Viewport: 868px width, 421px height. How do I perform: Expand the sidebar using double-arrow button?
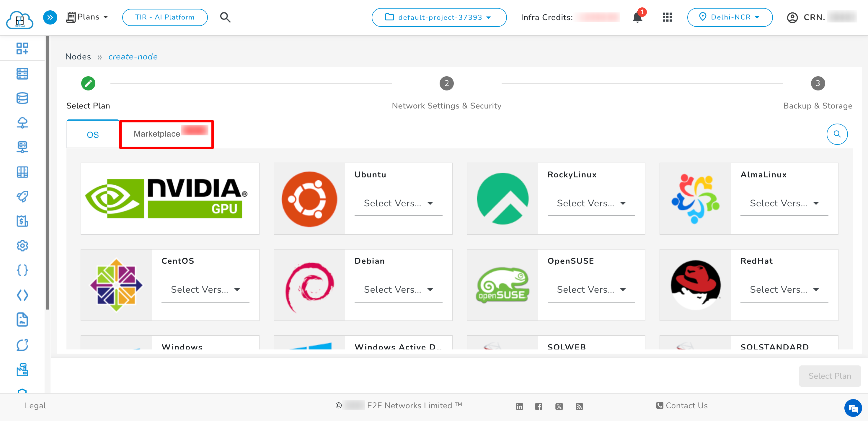pyautogui.click(x=50, y=17)
